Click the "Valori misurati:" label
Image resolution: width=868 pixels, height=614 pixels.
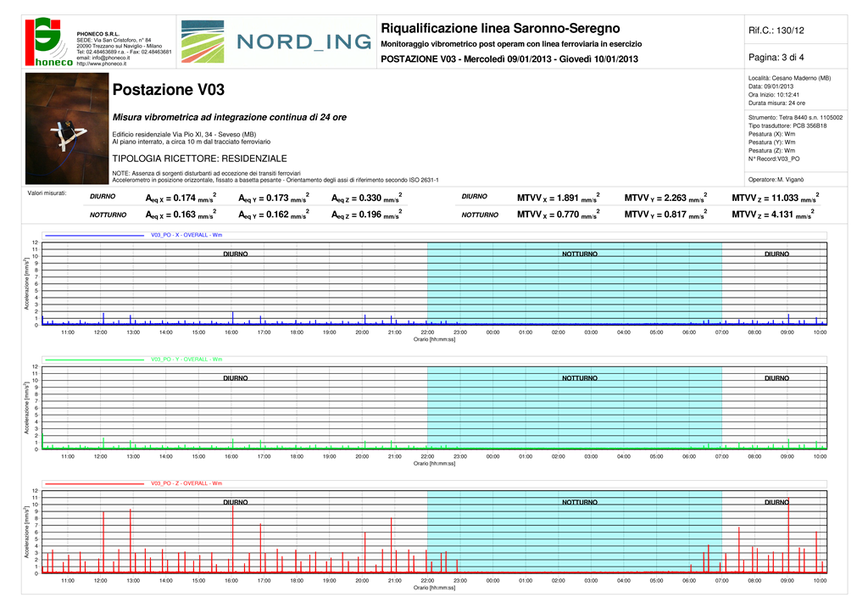47,193
